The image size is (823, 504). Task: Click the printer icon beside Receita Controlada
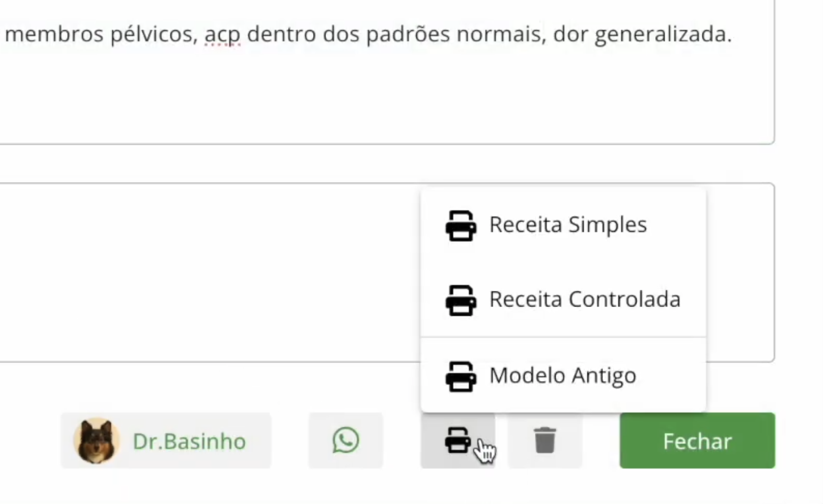(461, 301)
